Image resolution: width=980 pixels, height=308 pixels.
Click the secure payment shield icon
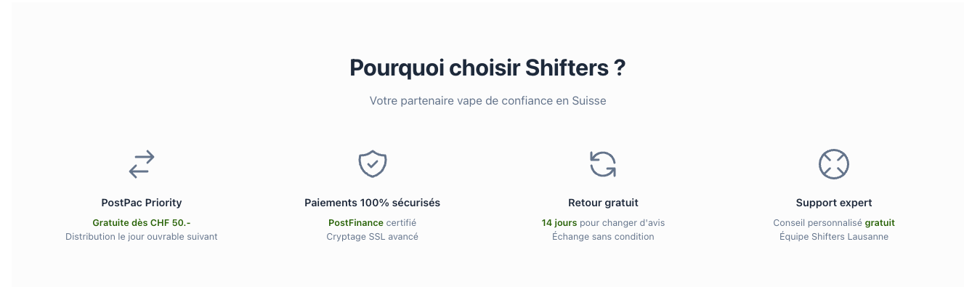pyautogui.click(x=372, y=164)
